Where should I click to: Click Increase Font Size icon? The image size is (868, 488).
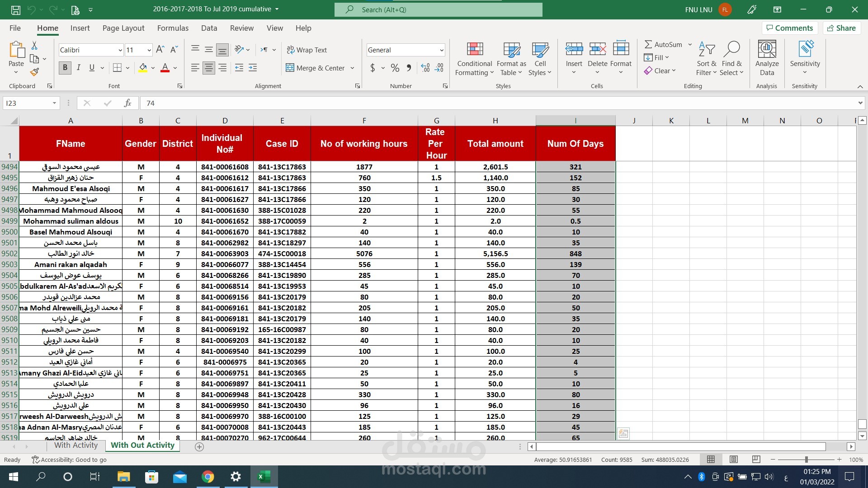[160, 50]
